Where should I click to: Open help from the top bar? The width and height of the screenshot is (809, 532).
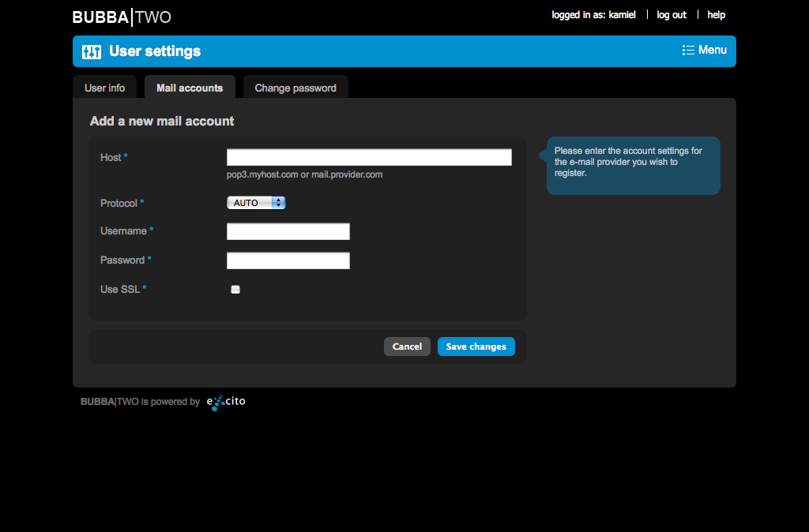click(716, 14)
